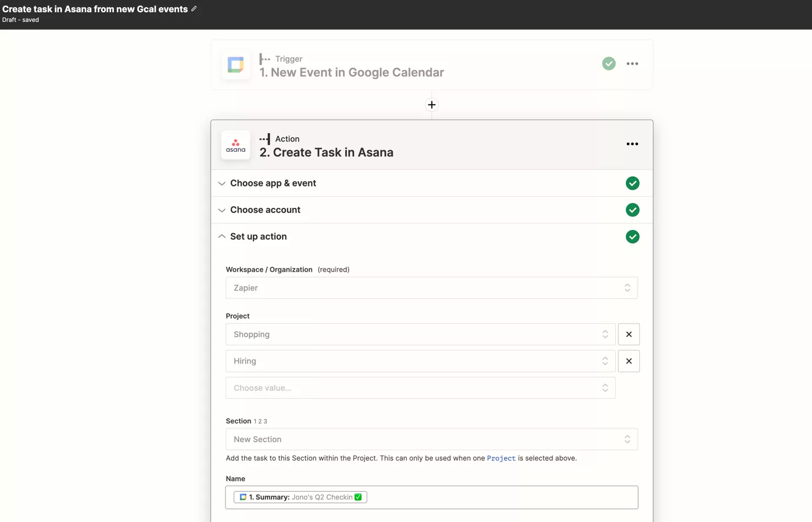
Task: Collapse the Set up action section
Action: click(x=258, y=237)
